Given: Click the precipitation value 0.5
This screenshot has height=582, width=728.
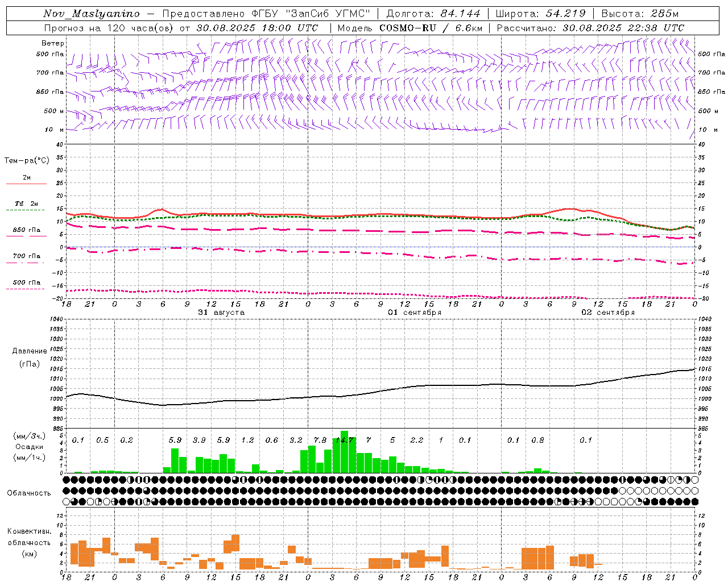Looking at the screenshot, I should (x=102, y=440).
